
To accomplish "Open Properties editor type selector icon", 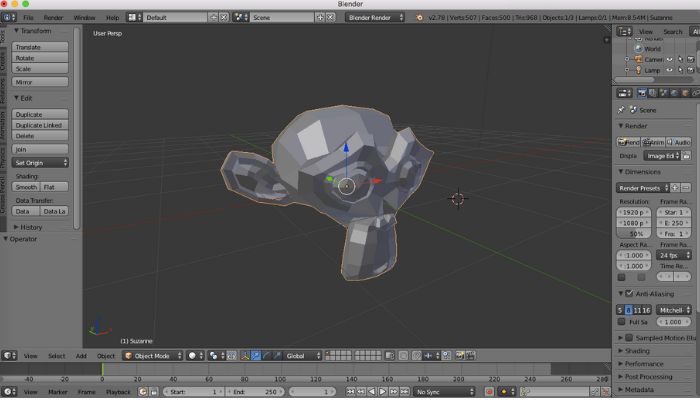I will click(x=624, y=93).
